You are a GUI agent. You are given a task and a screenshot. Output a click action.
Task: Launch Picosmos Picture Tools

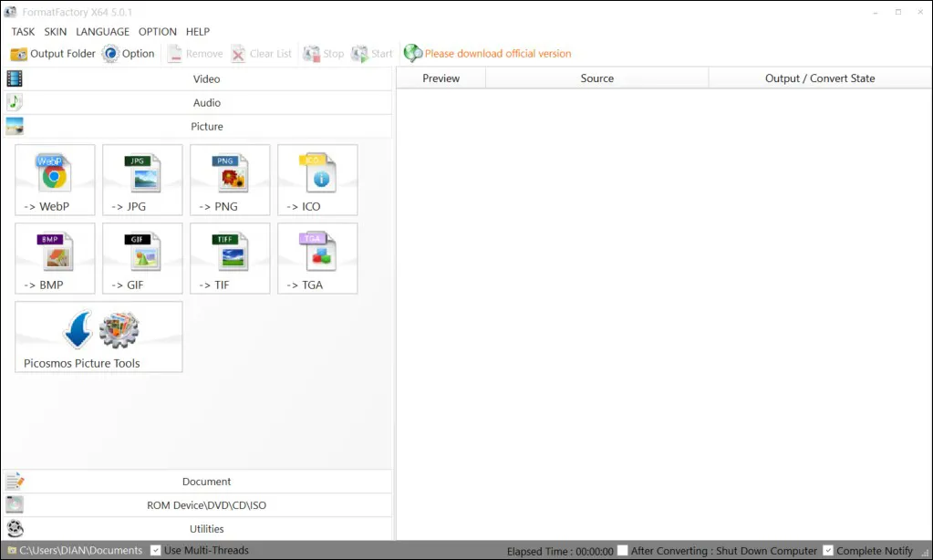click(x=98, y=337)
